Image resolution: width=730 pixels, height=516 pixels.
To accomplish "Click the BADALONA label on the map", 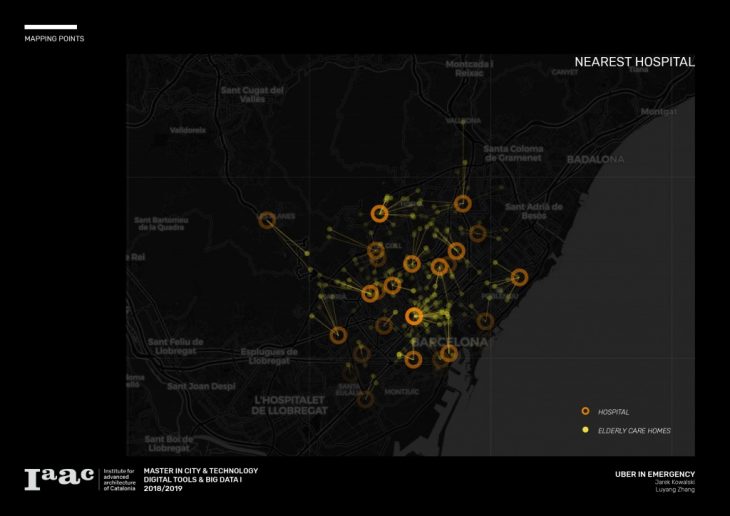I will coord(595,159).
